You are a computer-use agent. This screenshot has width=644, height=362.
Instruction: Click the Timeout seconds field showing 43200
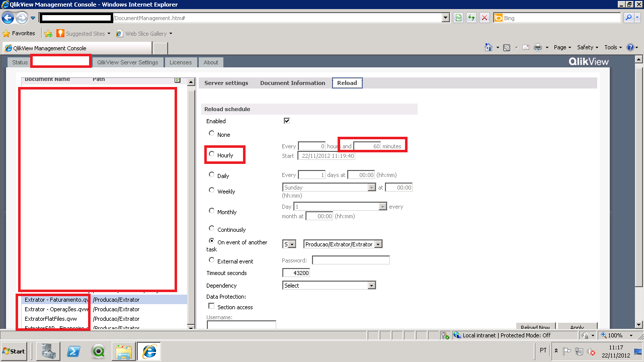coord(296,273)
